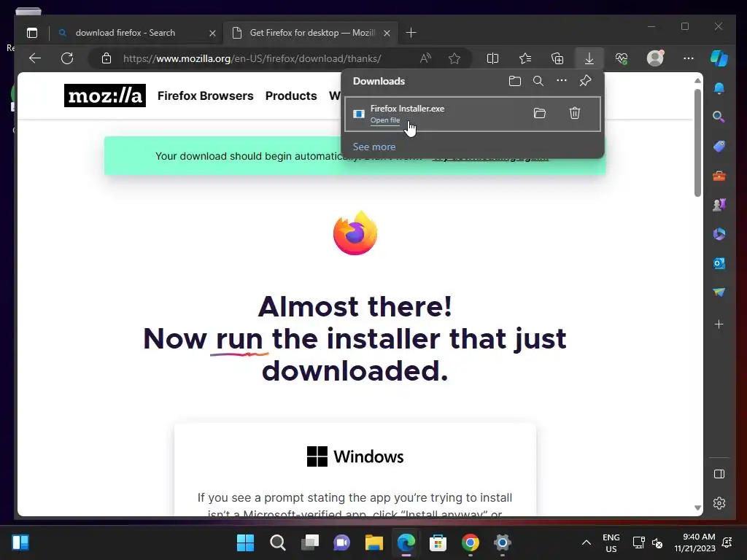747x560 pixels.
Task: Open sidebar Outlook icon
Action: coord(719,262)
